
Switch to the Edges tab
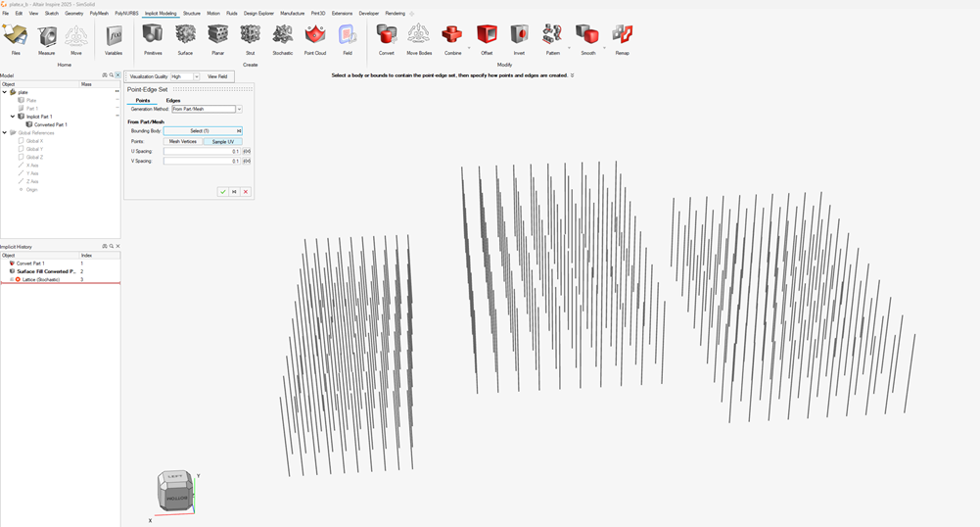click(x=173, y=100)
